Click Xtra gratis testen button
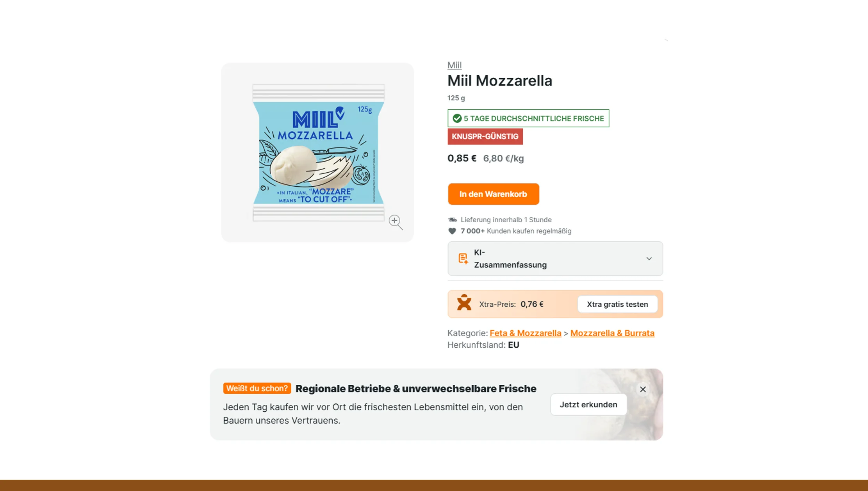This screenshot has height=491, width=868. point(617,304)
